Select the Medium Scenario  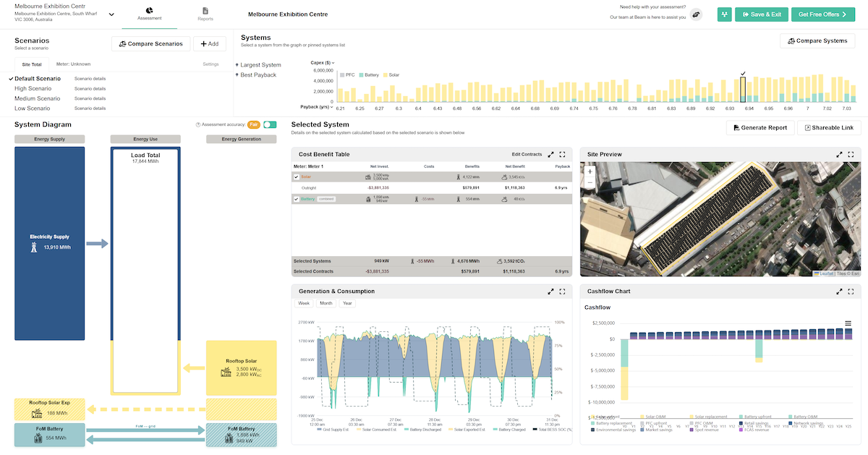pos(37,98)
